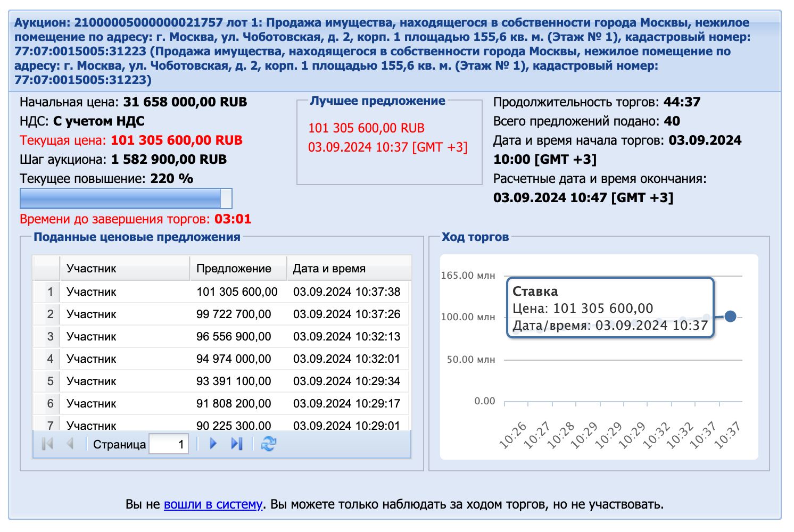This screenshot has width=794, height=532.
Task: Click the trading duration value 44:37
Action: pos(682,102)
